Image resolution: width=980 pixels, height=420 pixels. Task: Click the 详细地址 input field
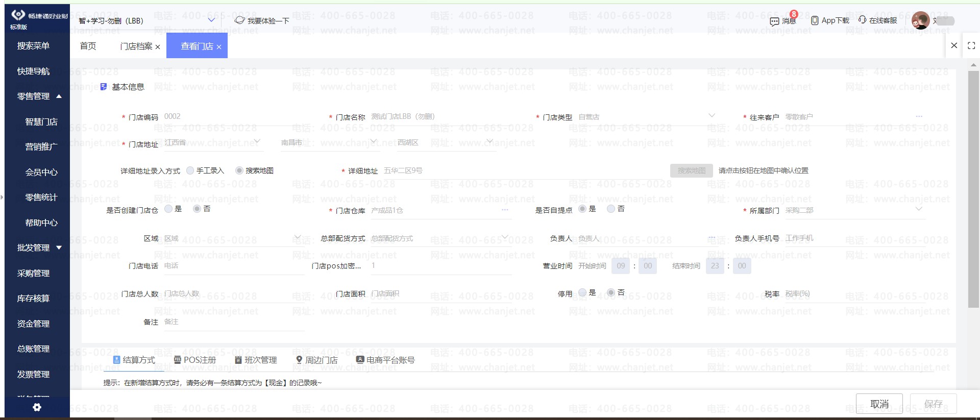(524, 171)
